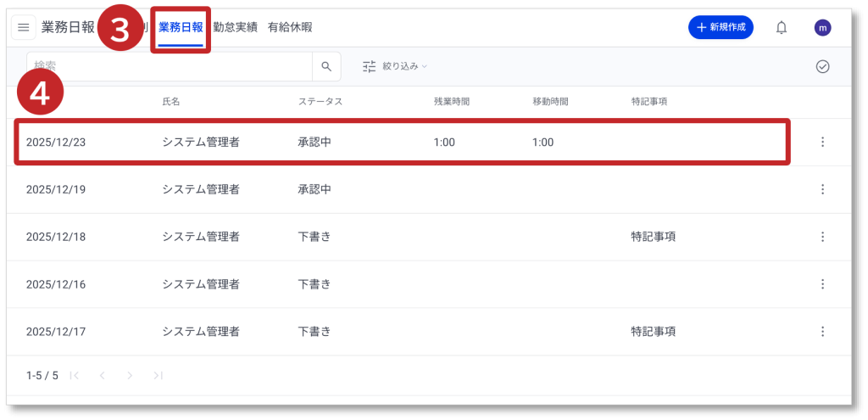Viewport: 868px width, 420px height.
Task: Click the search magnifier icon
Action: point(326,66)
